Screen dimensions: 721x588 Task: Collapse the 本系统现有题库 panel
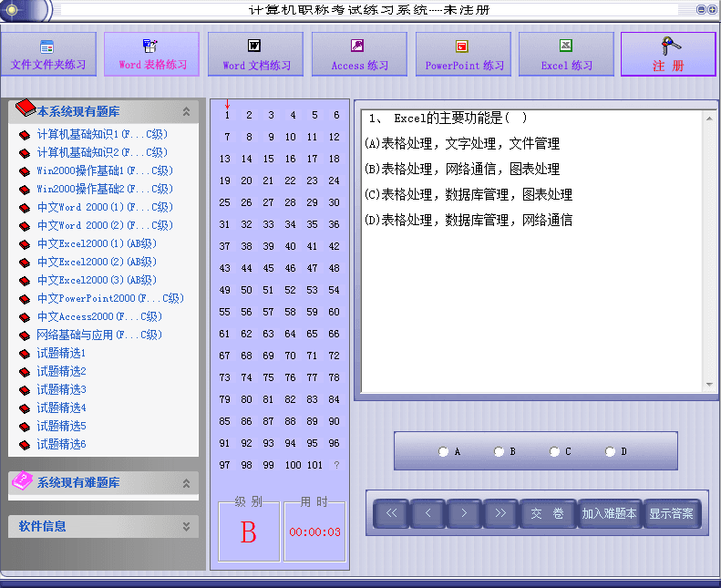(186, 112)
